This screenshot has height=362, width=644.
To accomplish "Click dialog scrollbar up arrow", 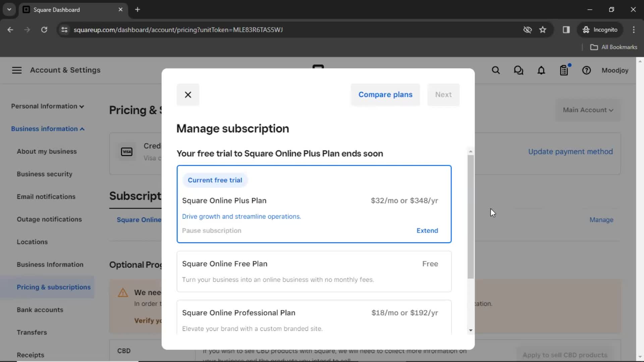I will 471,152.
